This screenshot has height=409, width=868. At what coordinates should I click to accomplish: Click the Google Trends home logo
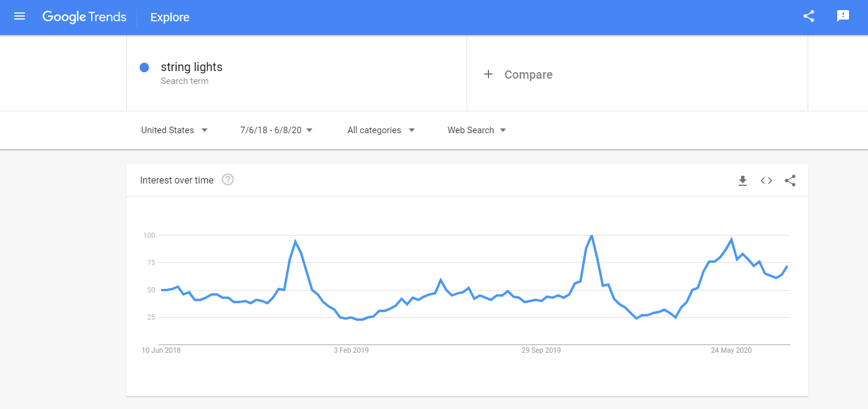(x=84, y=17)
